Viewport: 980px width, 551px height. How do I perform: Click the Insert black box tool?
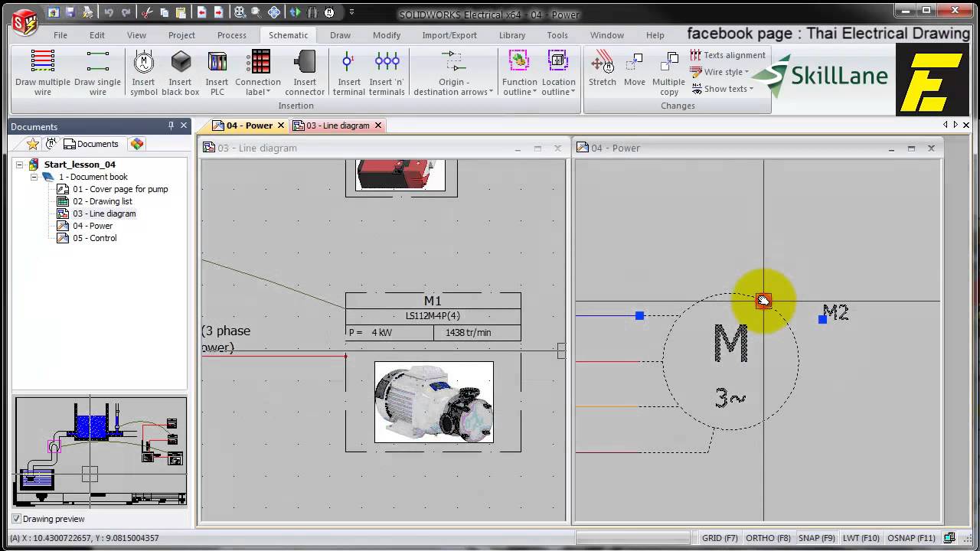tap(180, 73)
